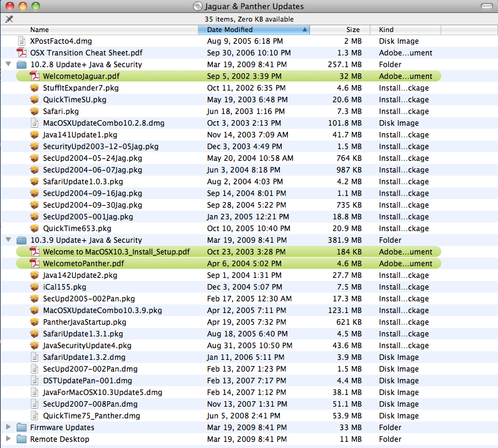Screen dimensions: 498x448
Task: Select the SecUpd2004-09-30Jag.pkg file name
Action: click(x=92, y=205)
